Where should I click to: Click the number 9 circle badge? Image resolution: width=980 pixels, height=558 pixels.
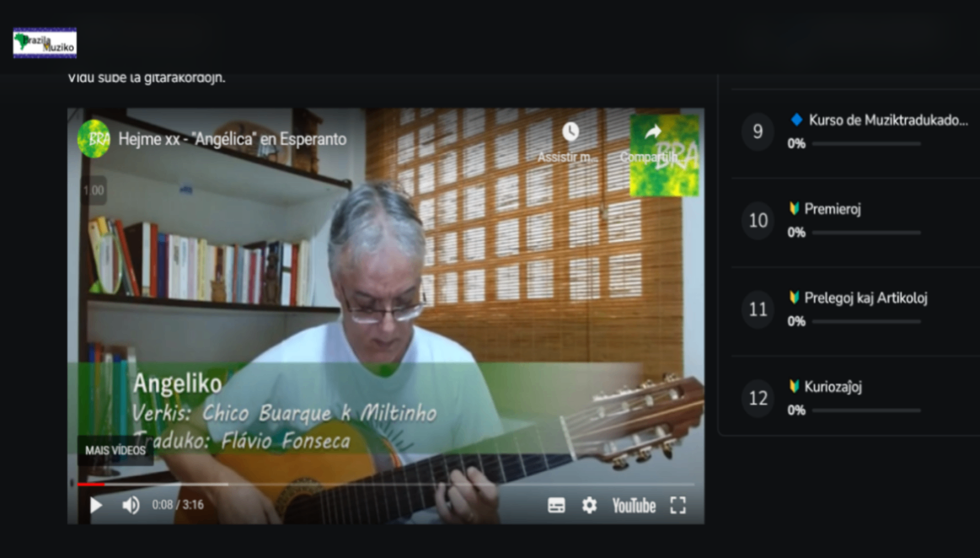point(758,131)
